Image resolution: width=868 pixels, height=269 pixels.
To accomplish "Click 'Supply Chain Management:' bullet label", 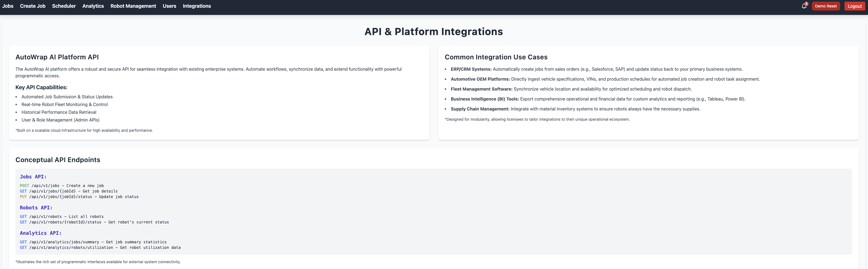I will [480, 109].
